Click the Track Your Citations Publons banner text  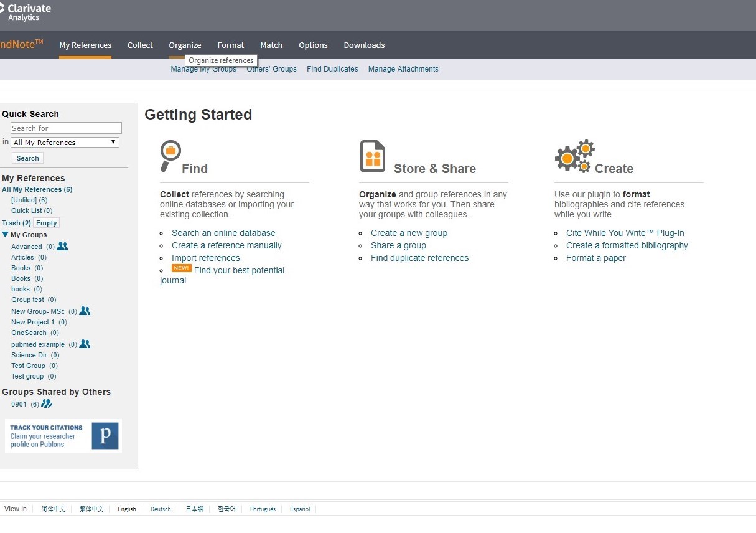point(46,436)
